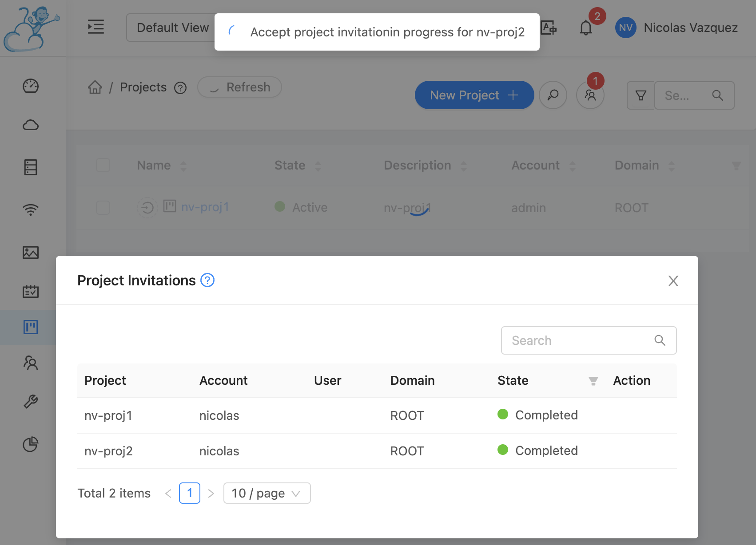
Task: Collapse the sidebar menu toggle
Action: pyautogui.click(x=96, y=27)
